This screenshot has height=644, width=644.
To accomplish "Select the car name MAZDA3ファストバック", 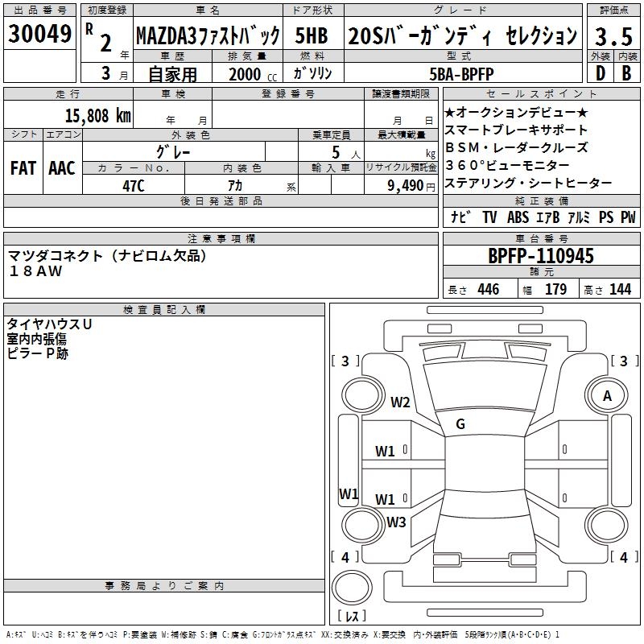I will point(208,35).
